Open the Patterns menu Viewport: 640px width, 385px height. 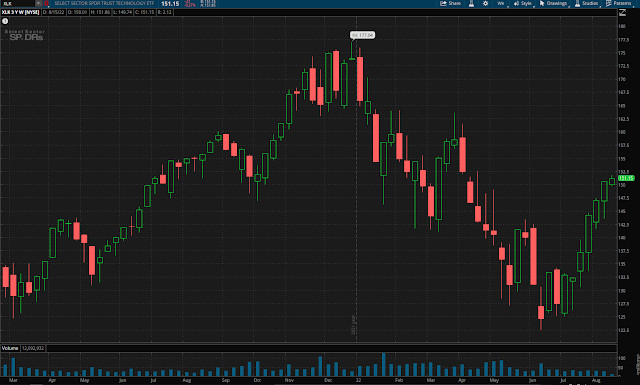click(619, 3)
